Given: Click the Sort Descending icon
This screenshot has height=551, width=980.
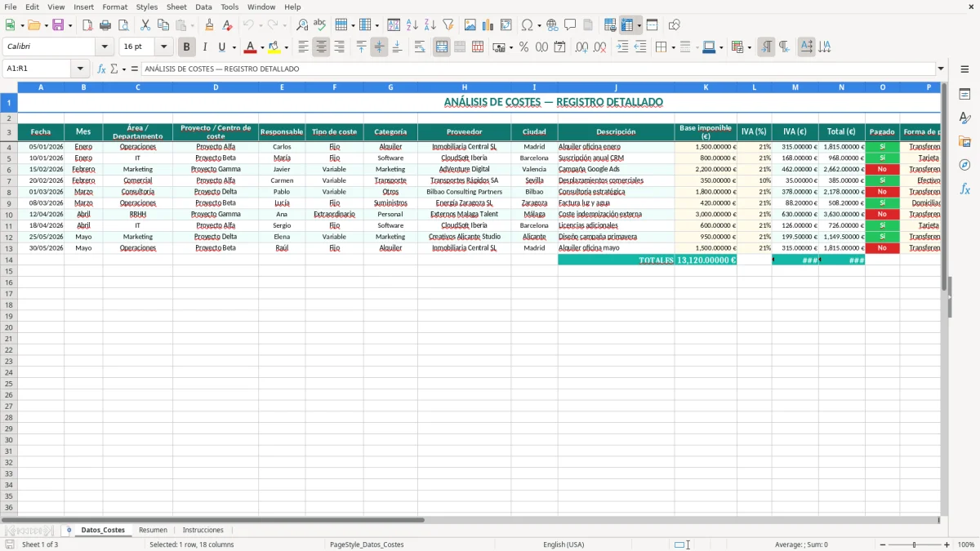Looking at the screenshot, I should [x=430, y=25].
